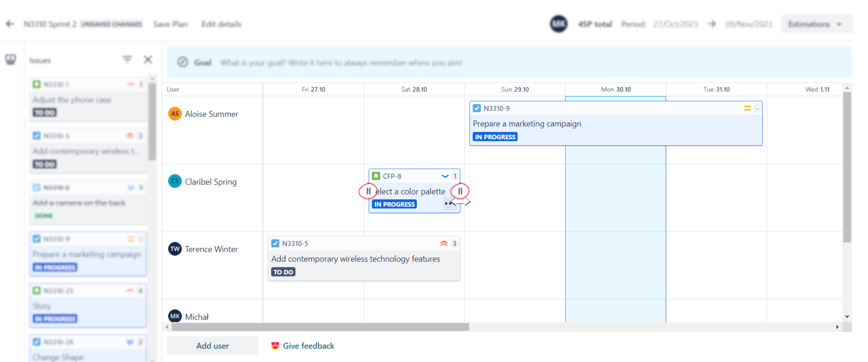The width and height of the screenshot is (868, 362).
Task: Open the Give feedback link
Action: point(303,346)
